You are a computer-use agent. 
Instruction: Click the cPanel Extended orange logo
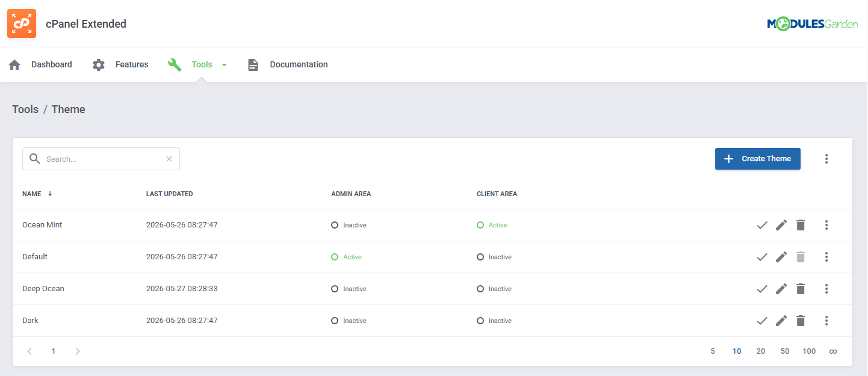pos(22,23)
